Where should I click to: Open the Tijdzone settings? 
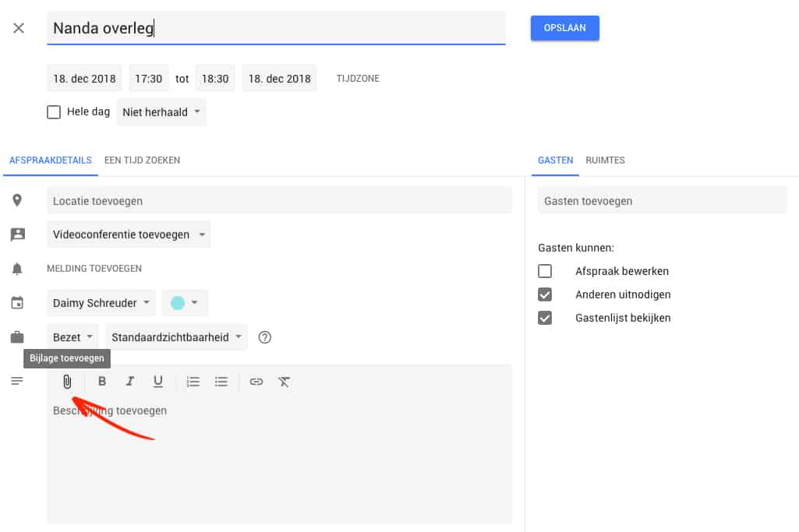[357, 78]
